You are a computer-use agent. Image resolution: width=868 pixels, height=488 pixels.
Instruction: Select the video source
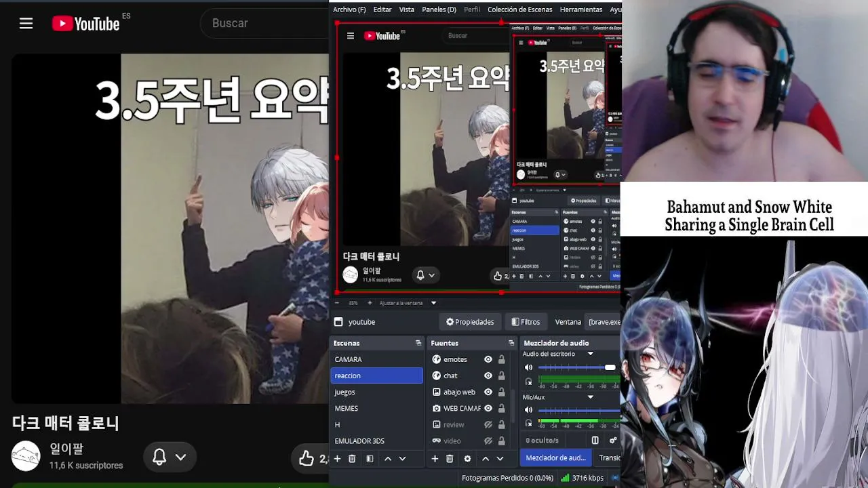click(x=452, y=441)
